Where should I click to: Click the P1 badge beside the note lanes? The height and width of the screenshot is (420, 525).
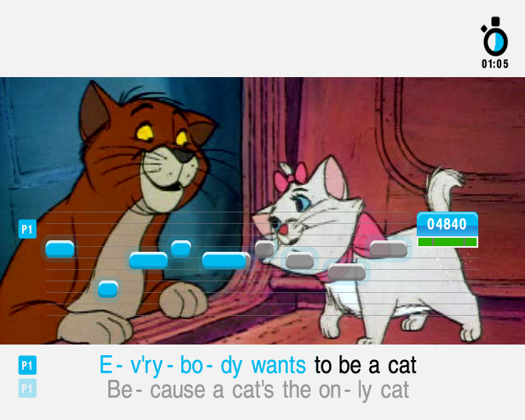click(x=27, y=229)
